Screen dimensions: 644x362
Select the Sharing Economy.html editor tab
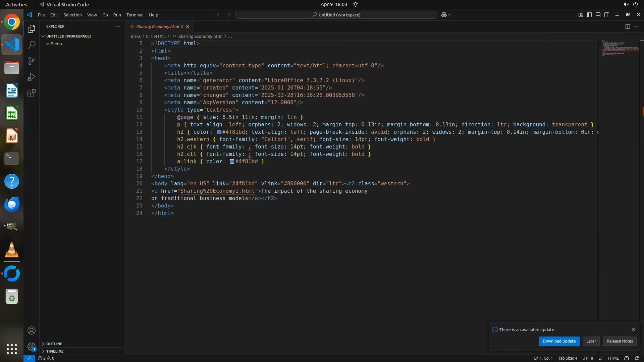(157, 26)
